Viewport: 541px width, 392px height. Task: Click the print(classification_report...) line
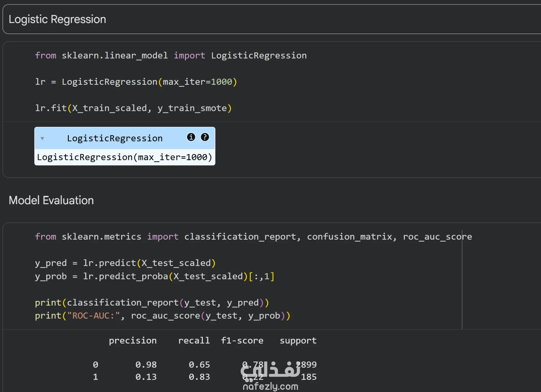(x=152, y=303)
